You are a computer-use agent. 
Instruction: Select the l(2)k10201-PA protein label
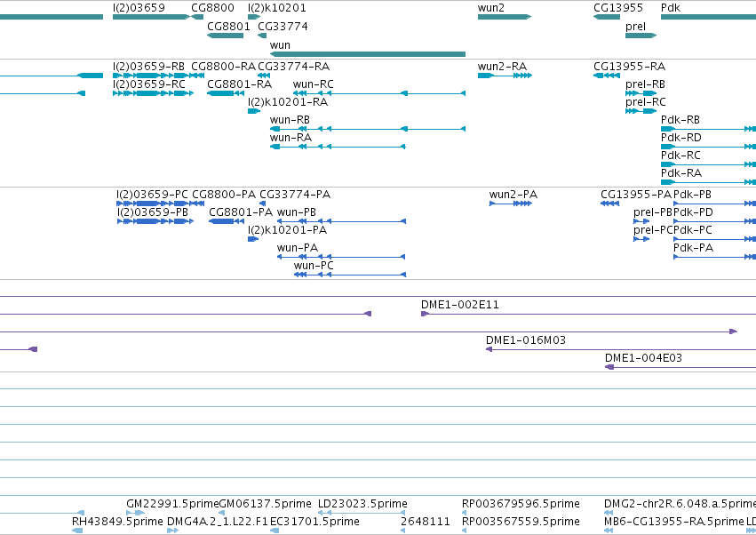click(x=287, y=230)
